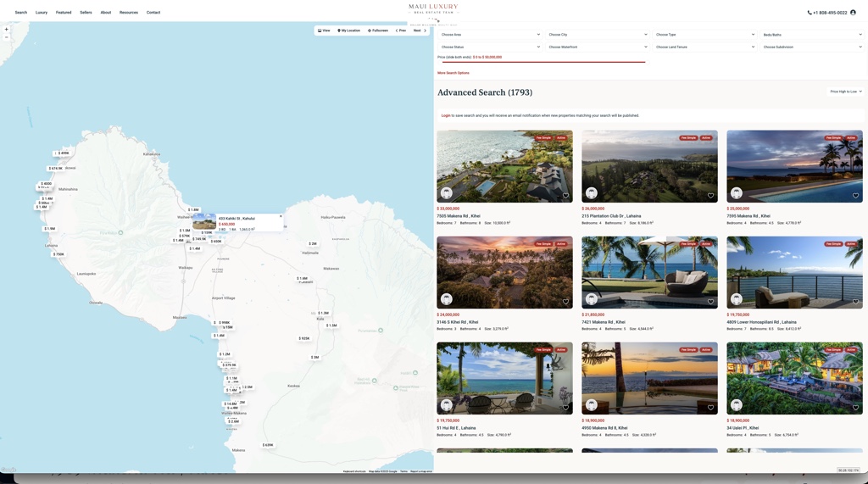Go to Next map listing
This screenshot has height=484, width=868.
click(x=420, y=31)
